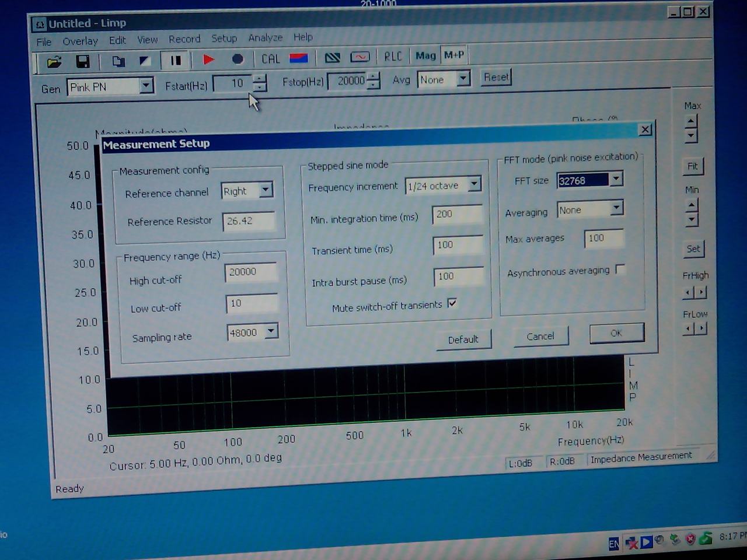Open the Setup menu

point(224,38)
